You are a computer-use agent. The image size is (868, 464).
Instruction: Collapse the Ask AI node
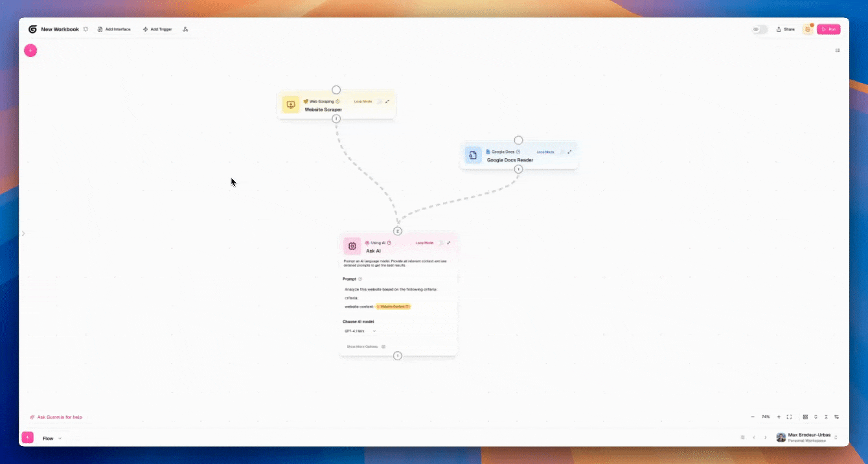point(448,243)
